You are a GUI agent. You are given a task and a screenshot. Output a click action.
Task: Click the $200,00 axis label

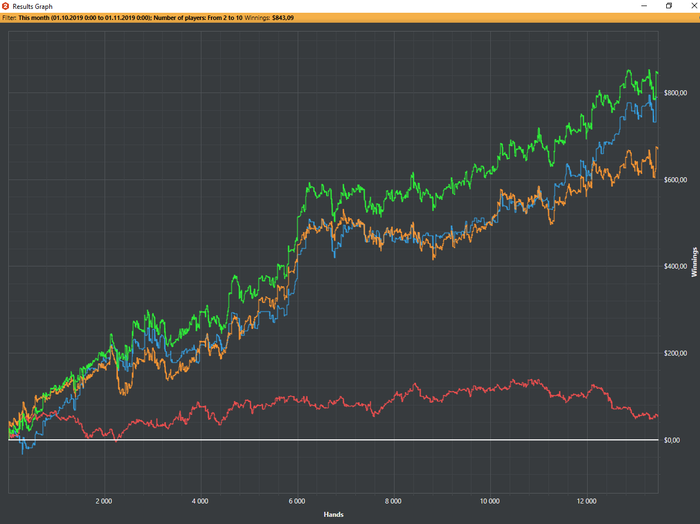point(675,353)
